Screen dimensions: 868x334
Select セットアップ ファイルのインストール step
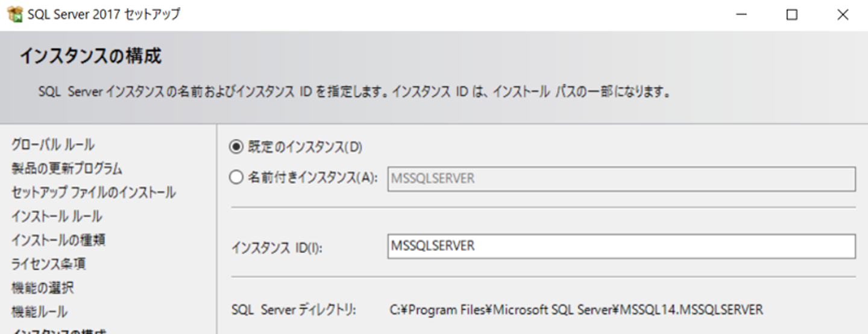[93, 193]
